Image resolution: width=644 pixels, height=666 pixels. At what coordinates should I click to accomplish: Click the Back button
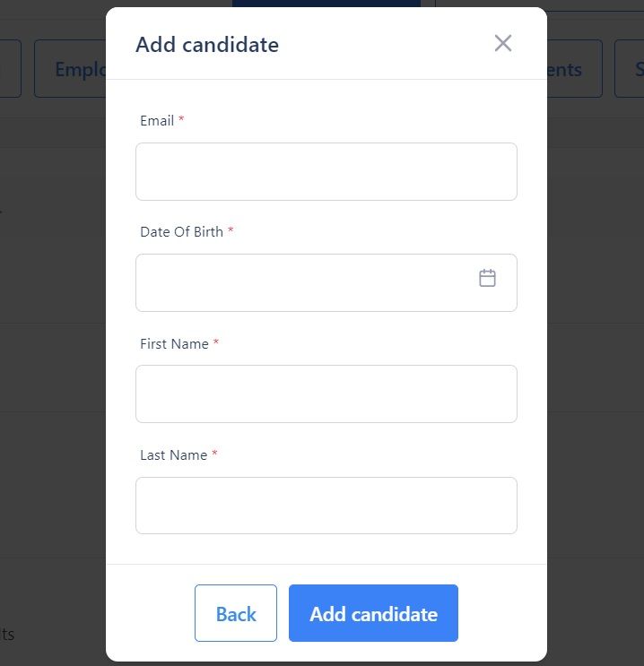[236, 613]
